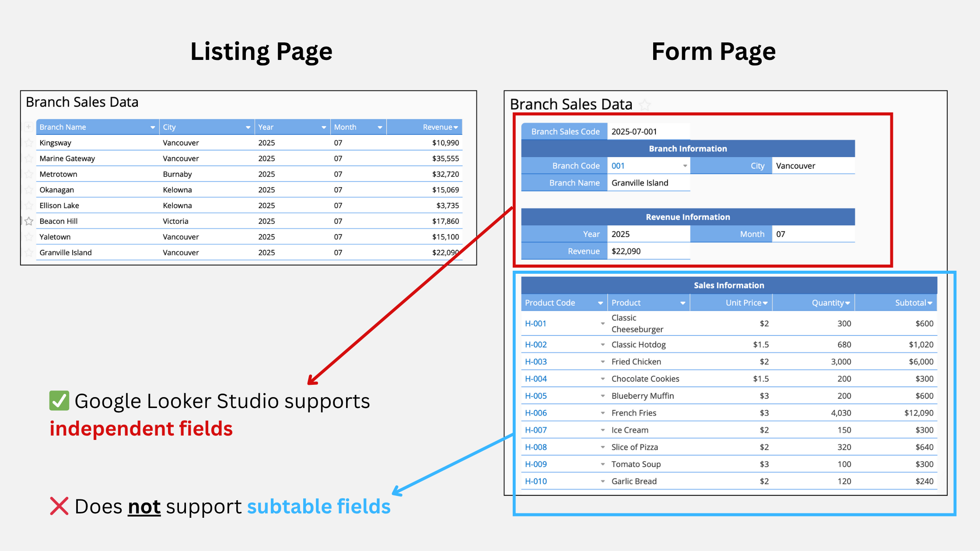This screenshot has width=980, height=551.
Task: Open the Subtotal column header arrow
Action: coord(930,303)
